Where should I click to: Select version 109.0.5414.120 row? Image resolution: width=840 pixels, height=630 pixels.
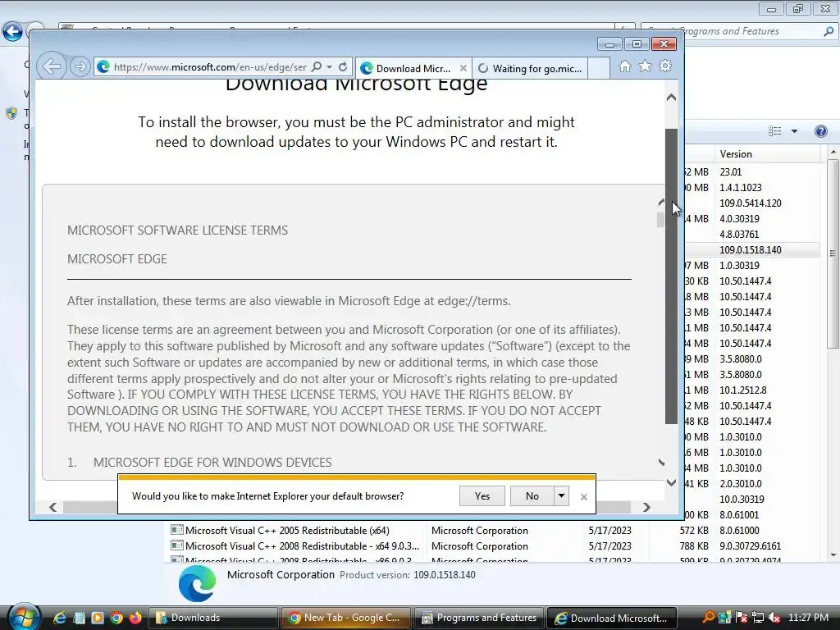[750, 203]
